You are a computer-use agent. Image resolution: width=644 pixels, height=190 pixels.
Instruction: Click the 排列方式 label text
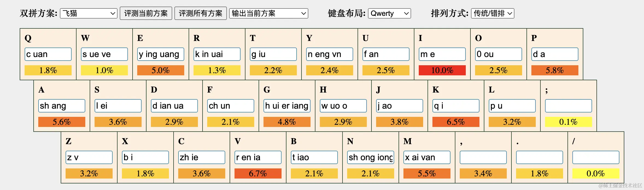[x=450, y=13]
